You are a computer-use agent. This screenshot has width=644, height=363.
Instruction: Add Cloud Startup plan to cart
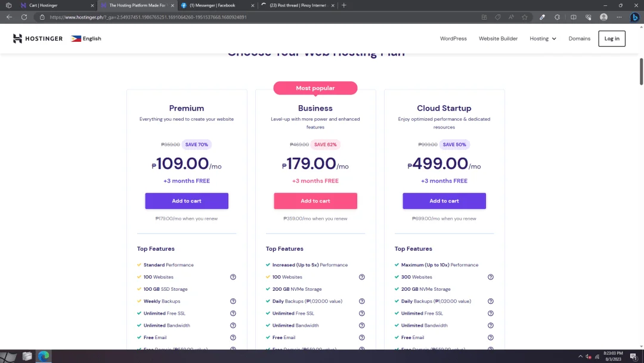coord(444,201)
